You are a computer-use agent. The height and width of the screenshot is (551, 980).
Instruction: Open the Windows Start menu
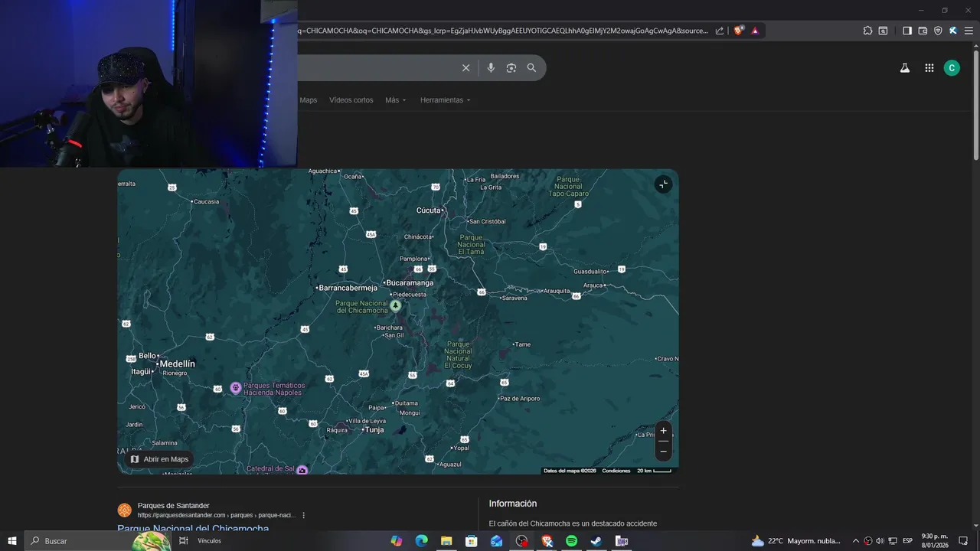coord(12,541)
